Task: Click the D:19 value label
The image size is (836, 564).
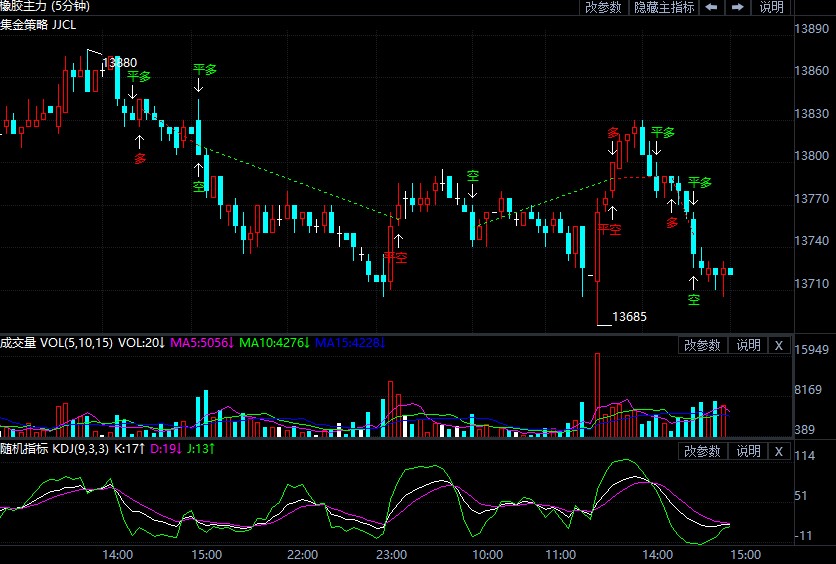Action: click(x=166, y=448)
